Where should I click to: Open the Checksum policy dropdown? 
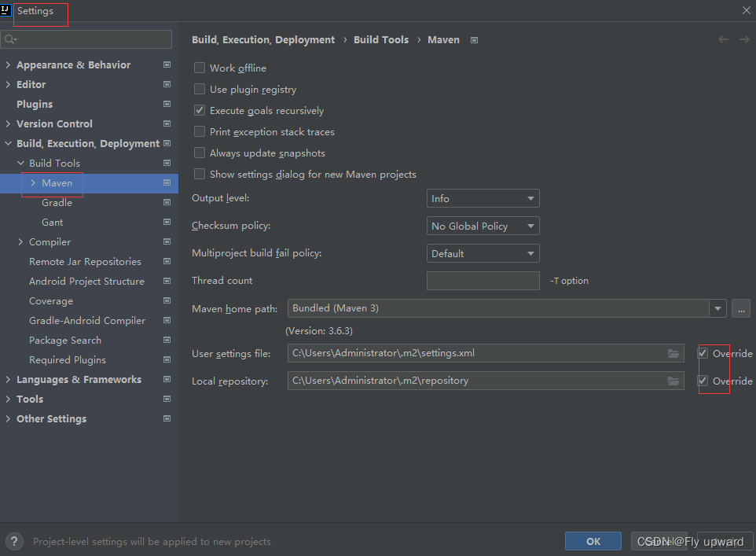coord(483,226)
